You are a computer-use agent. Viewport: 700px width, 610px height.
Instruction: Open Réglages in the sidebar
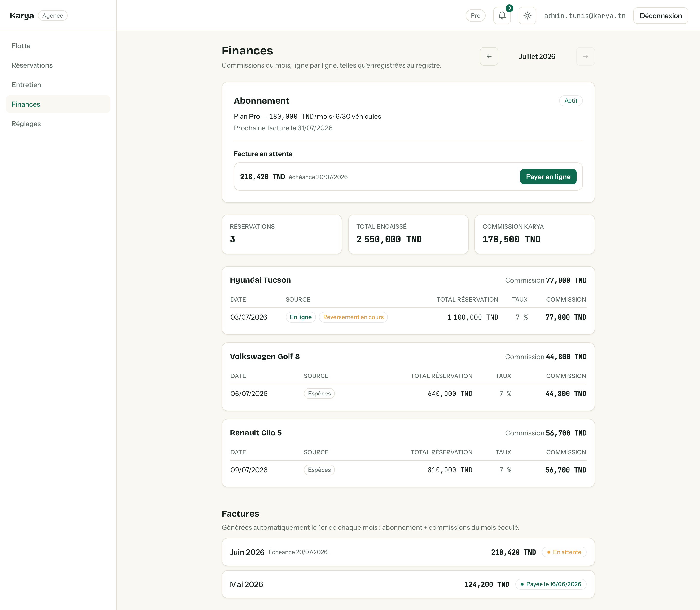pos(58,124)
